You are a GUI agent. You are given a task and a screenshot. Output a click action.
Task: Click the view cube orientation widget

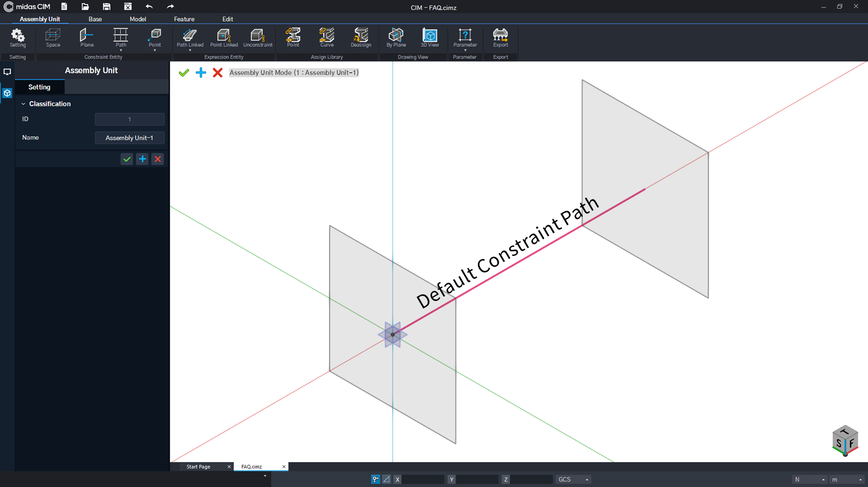pos(845,441)
